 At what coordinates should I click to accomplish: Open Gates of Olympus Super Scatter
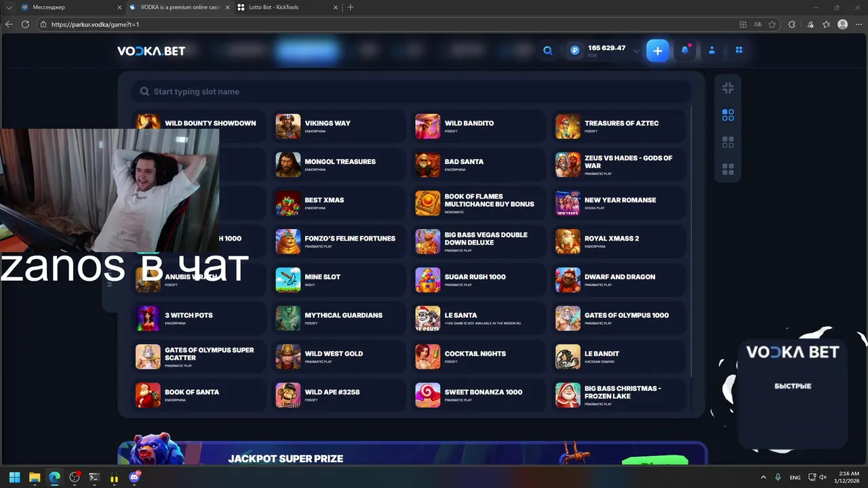coord(199,357)
